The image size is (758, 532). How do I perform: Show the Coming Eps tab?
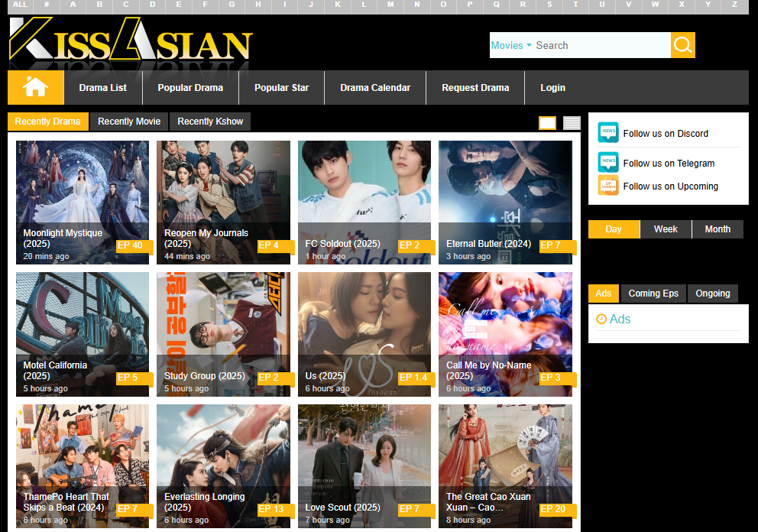pos(653,294)
